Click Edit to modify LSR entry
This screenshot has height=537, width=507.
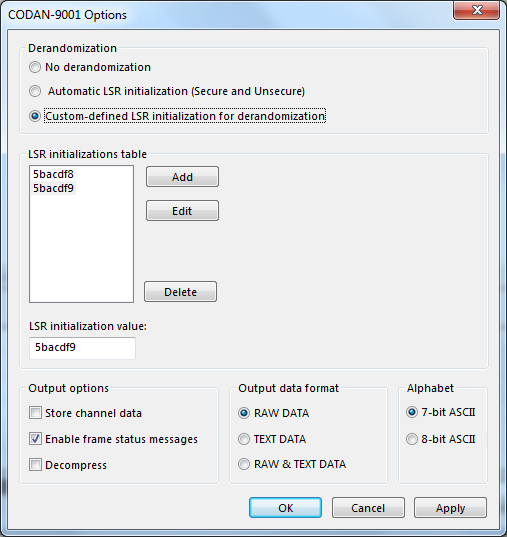pyautogui.click(x=182, y=211)
